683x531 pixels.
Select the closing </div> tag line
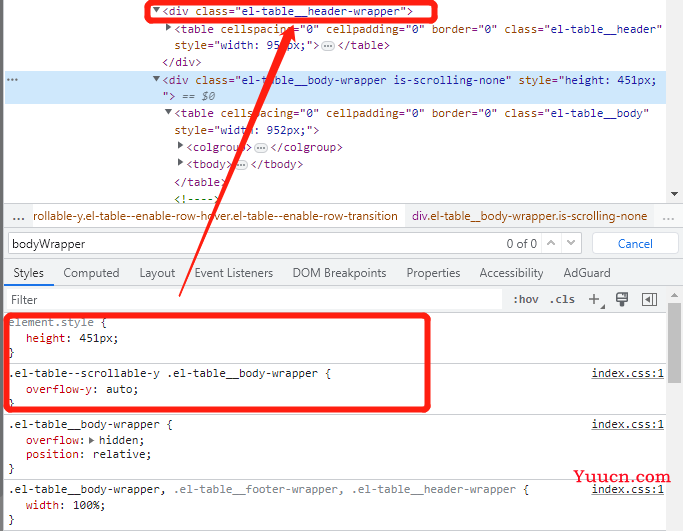point(182,62)
